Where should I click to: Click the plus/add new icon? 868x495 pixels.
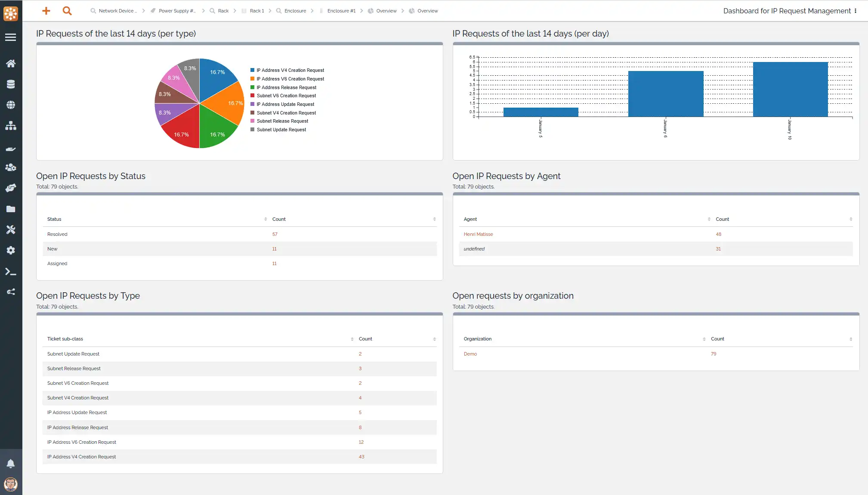(44, 11)
